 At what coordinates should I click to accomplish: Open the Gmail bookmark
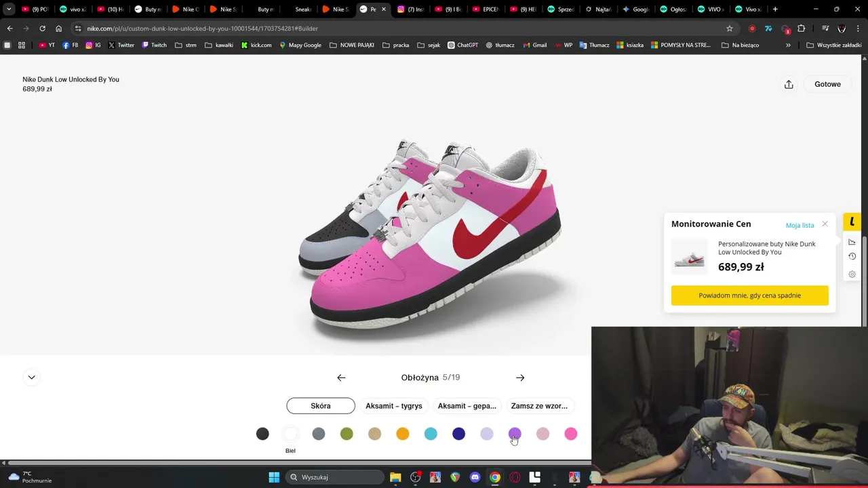pyautogui.click(x=534, y=45)
